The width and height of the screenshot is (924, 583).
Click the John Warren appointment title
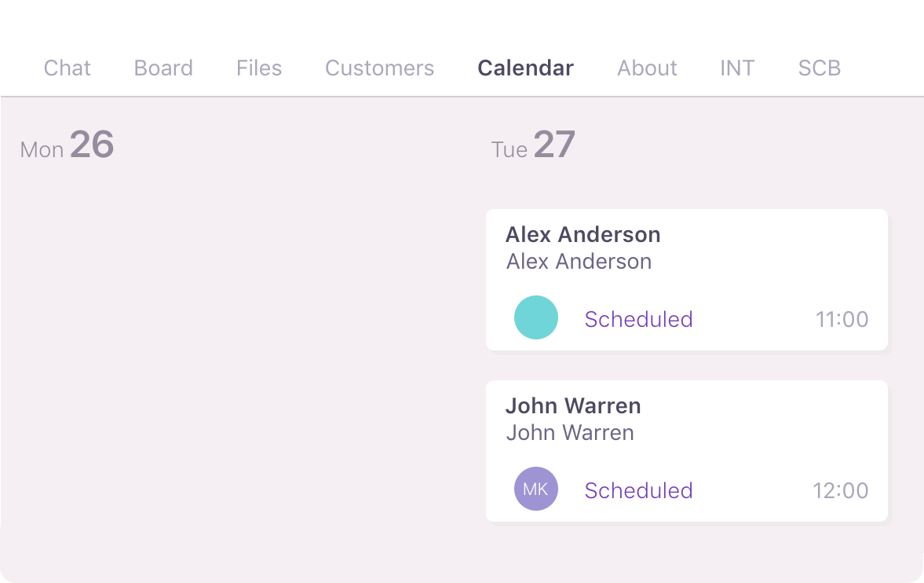coord(572,405)
